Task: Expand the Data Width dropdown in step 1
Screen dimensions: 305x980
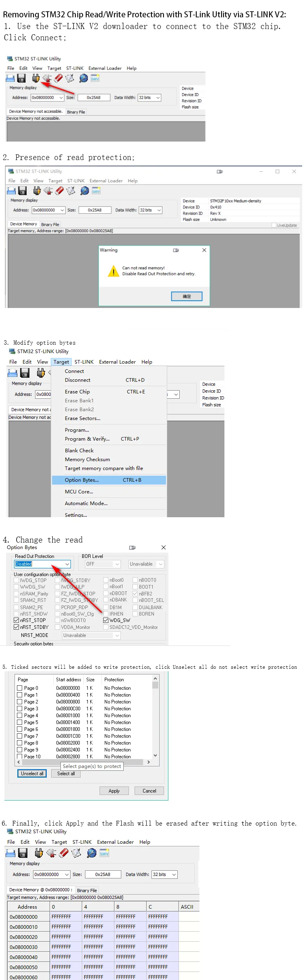Action: click(158, 98)
